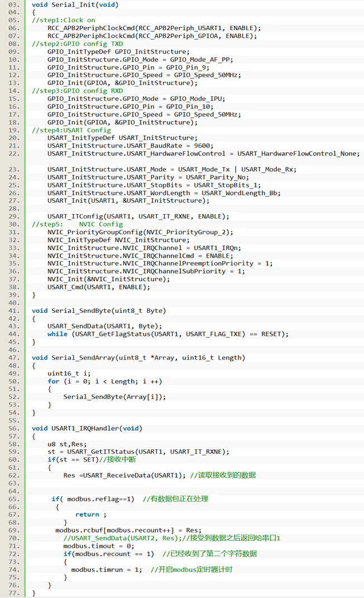Viewport: 364px width, 598px height.
Task: Click the NVIC_PriorityGroupConfig line
Action: [x=140, y=232]
